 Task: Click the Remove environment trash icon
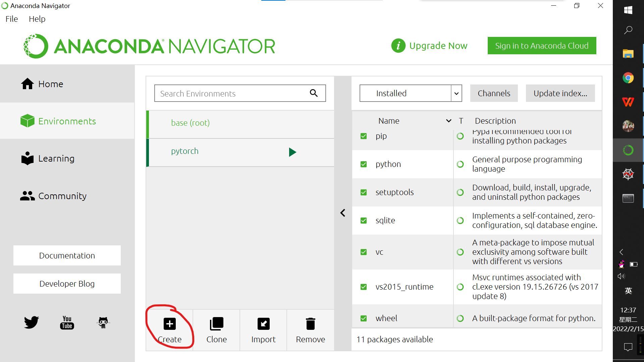[x=310, y=324]
